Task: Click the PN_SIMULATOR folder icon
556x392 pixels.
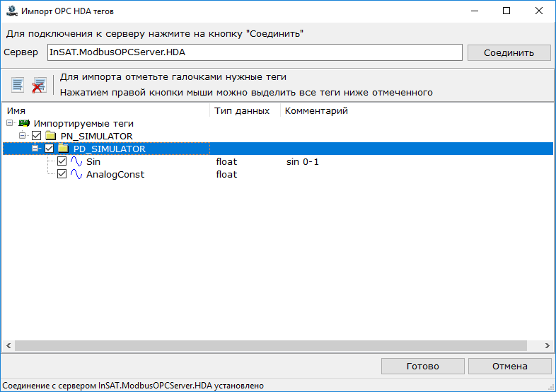Action: (x=51, y=136)
